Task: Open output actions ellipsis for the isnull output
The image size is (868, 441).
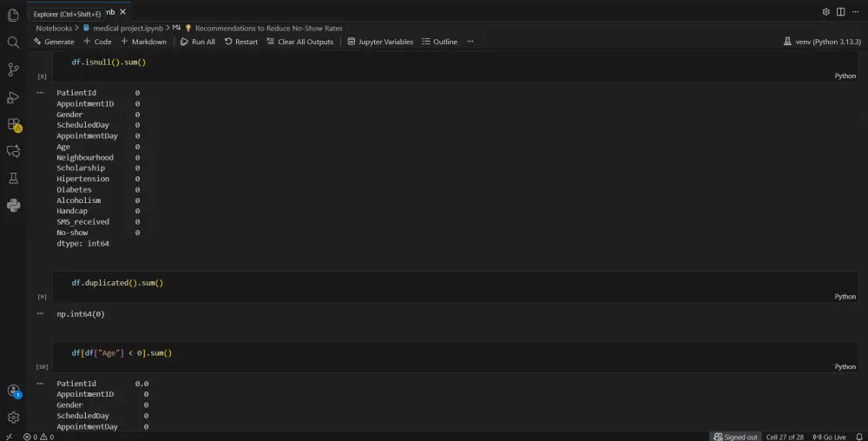Action: (40, 92)
